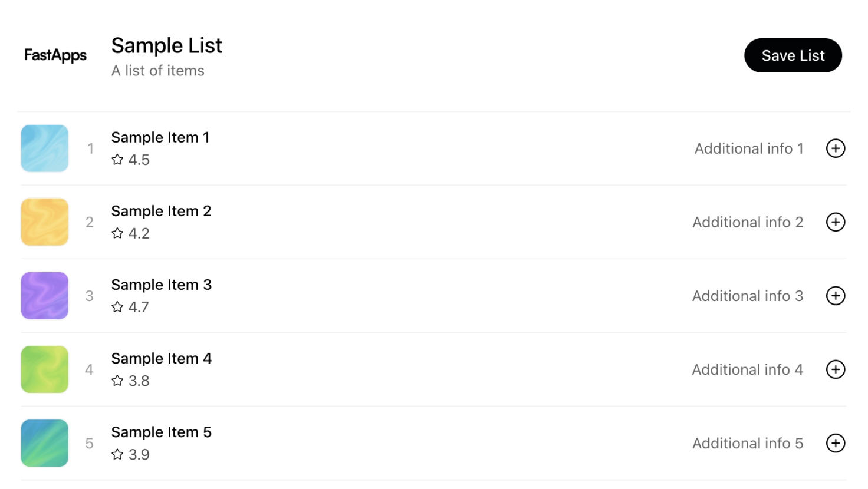Select the teal thumbnail of Sample Item 5
This screenshot has height=489, width=868.
point(44,443)
